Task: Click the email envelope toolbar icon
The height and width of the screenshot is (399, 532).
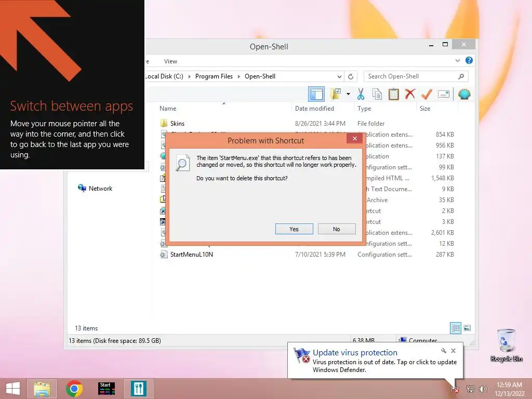Action: pos(444,94)
